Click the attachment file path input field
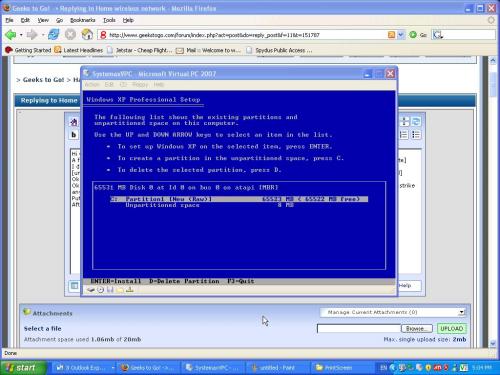The height and width of the screenshot is (375, 500). click(359, 329)
